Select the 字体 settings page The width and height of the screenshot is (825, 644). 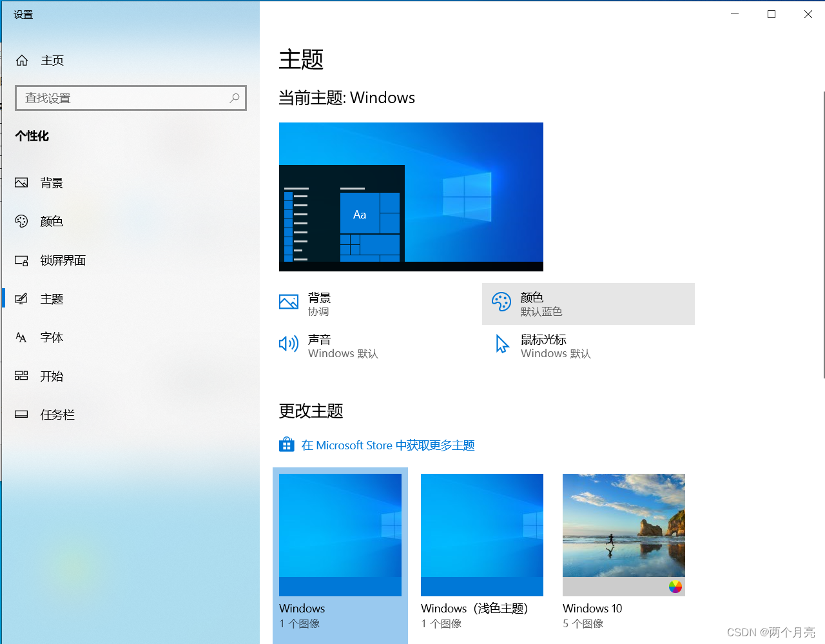130,338
